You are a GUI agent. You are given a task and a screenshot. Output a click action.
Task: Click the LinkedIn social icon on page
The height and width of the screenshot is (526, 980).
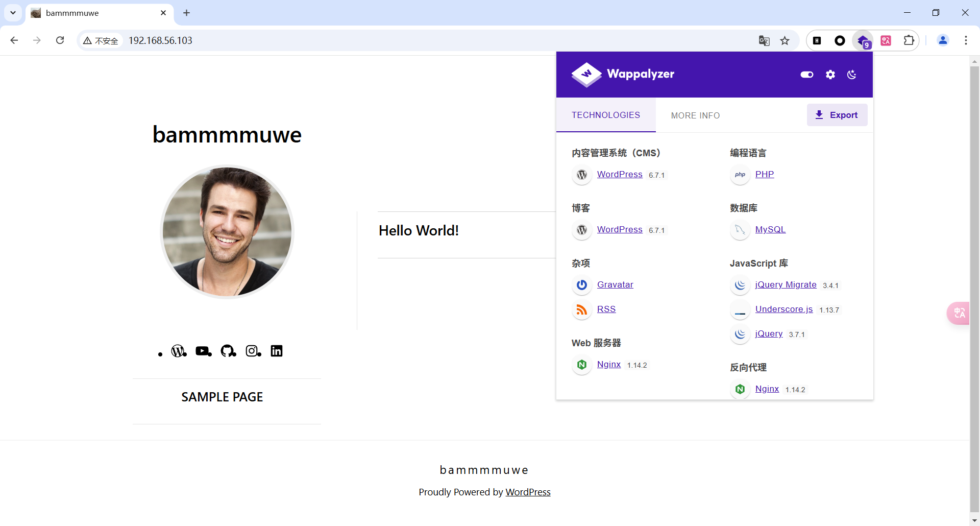[x=277, y=351]
